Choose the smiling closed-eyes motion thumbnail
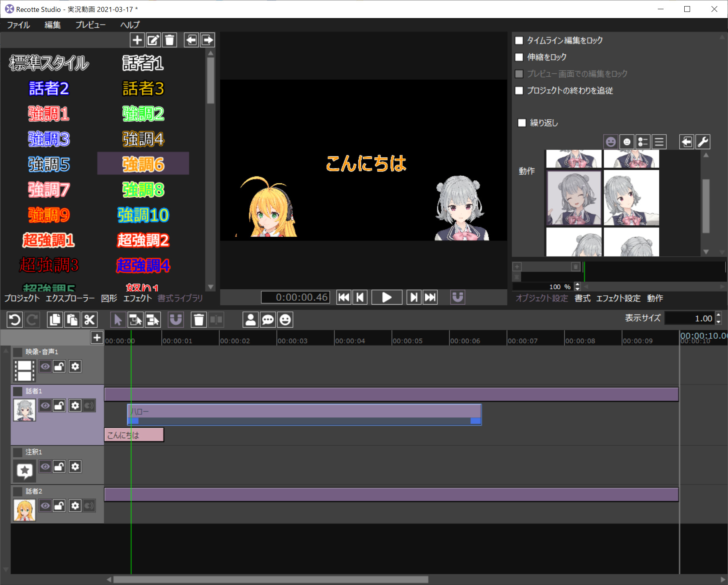The image size is (728, 585). [574, 198]
